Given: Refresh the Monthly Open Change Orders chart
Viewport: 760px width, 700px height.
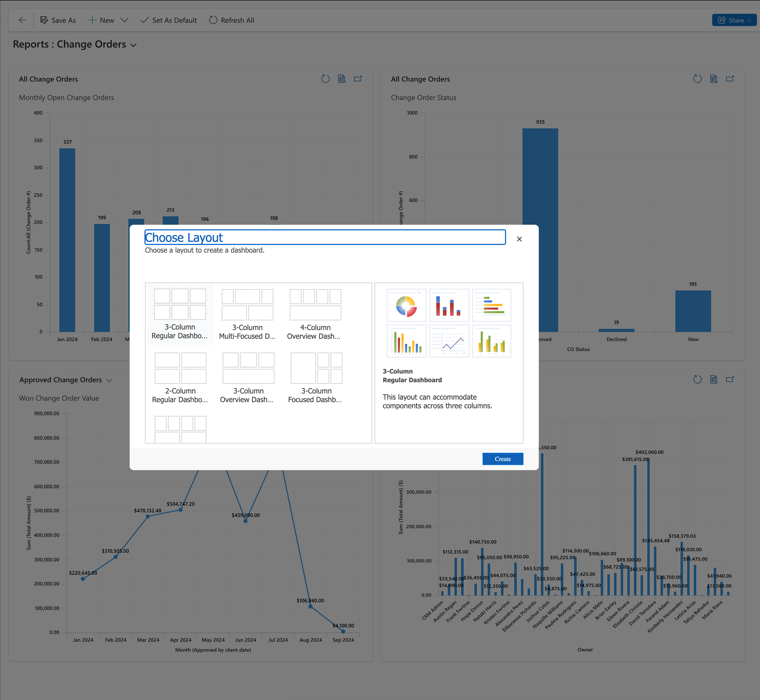Looking at the screenshot, I should coord(325,79).
